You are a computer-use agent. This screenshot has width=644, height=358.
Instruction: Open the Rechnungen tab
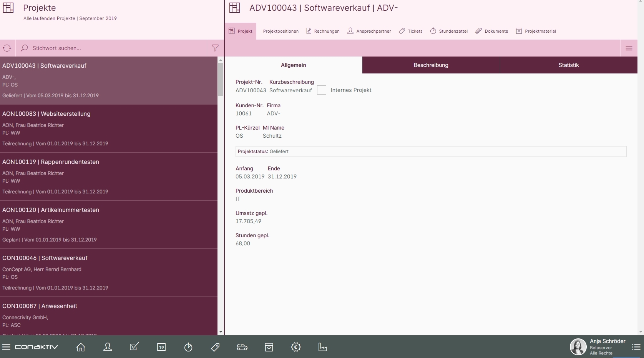[x=323, y=31]
